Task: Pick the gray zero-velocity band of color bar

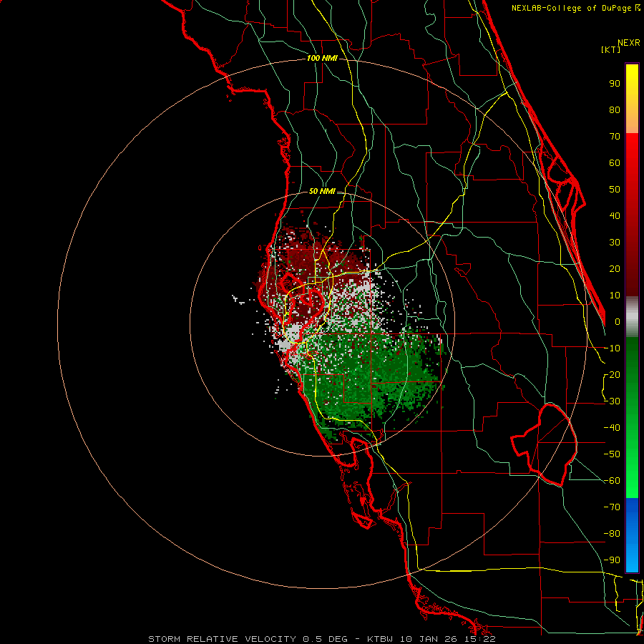Action: 632,317
